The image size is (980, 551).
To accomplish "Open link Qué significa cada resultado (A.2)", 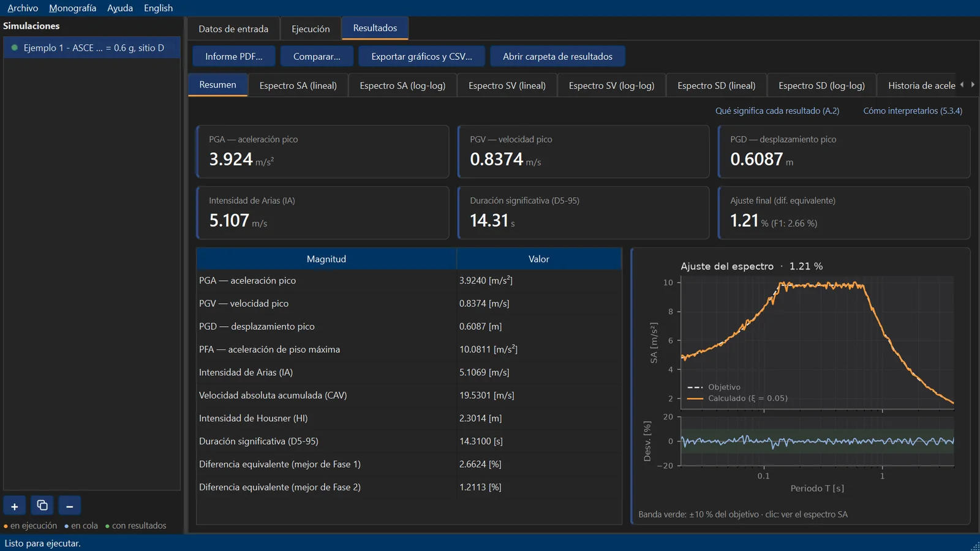I will pyautogui.click(x=777, y=111).
